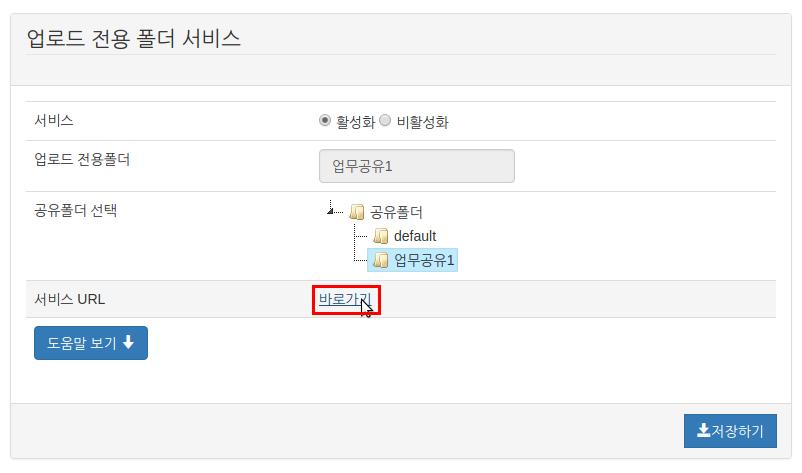Screen dimensions: 802x473
Task: Open the 바로가기 service URL link
Action: pyautogui.click(x=345, y=299)
